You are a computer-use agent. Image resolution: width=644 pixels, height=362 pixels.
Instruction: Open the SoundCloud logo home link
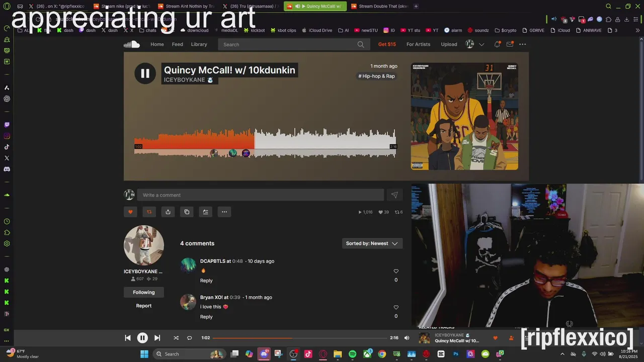tap(132, 44)
